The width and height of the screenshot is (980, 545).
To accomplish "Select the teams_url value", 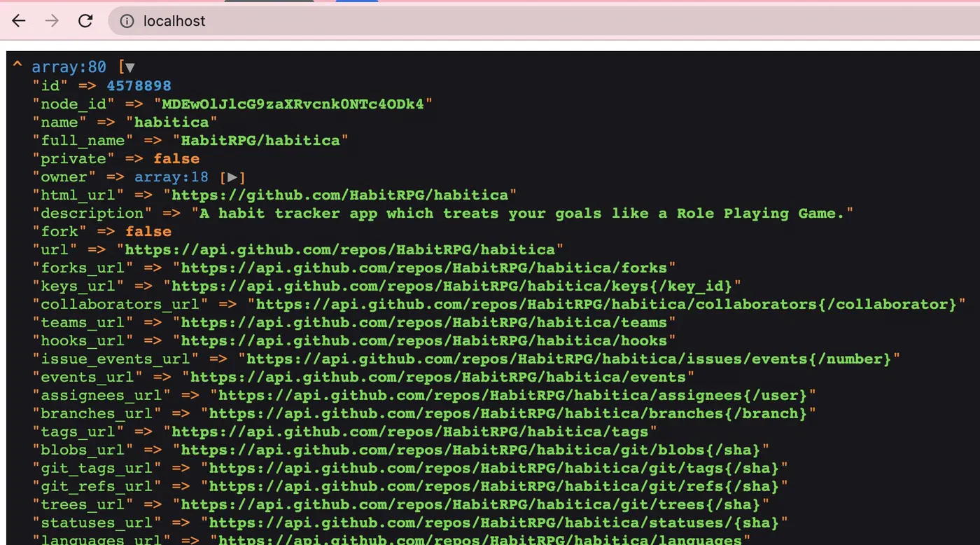I will click(424, 323).
